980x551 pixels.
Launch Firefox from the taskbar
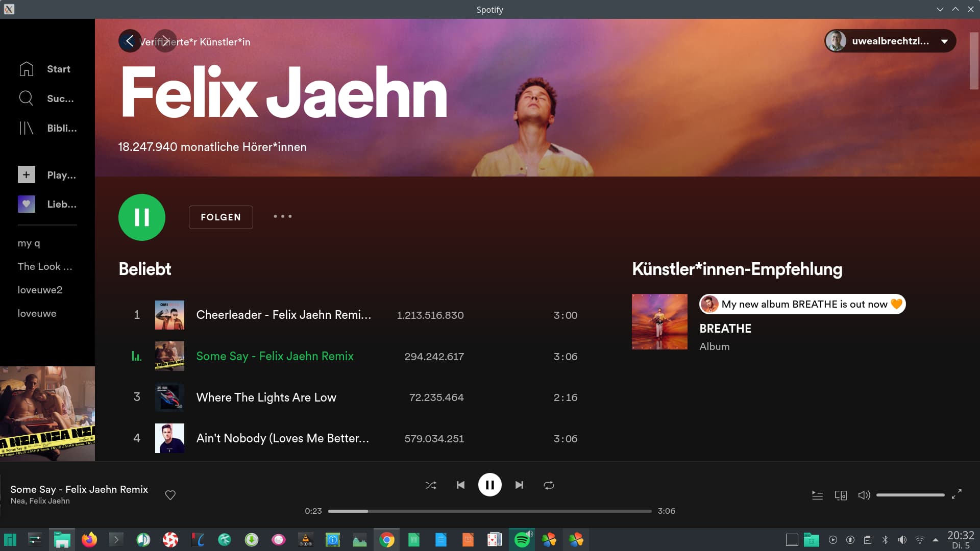coord(89,540)
